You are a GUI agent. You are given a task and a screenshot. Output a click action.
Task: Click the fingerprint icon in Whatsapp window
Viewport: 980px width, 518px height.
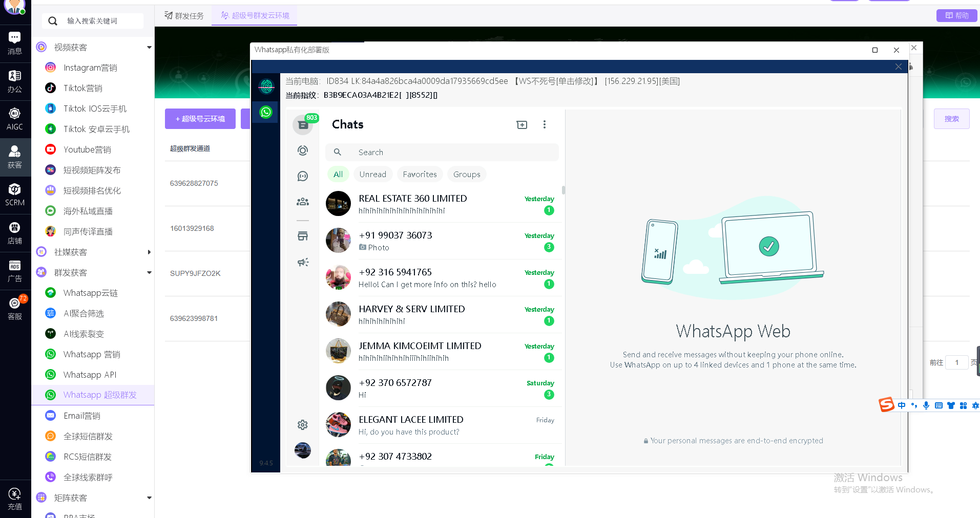pos(266,87)
